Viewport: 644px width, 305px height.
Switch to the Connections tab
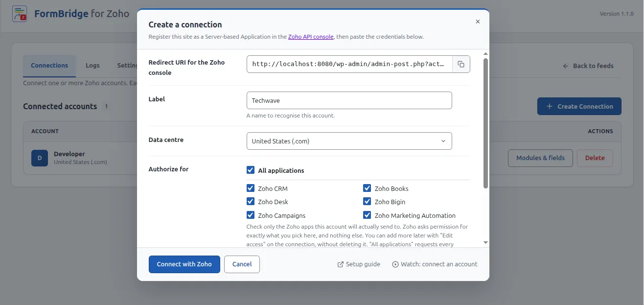click(49, 66)
